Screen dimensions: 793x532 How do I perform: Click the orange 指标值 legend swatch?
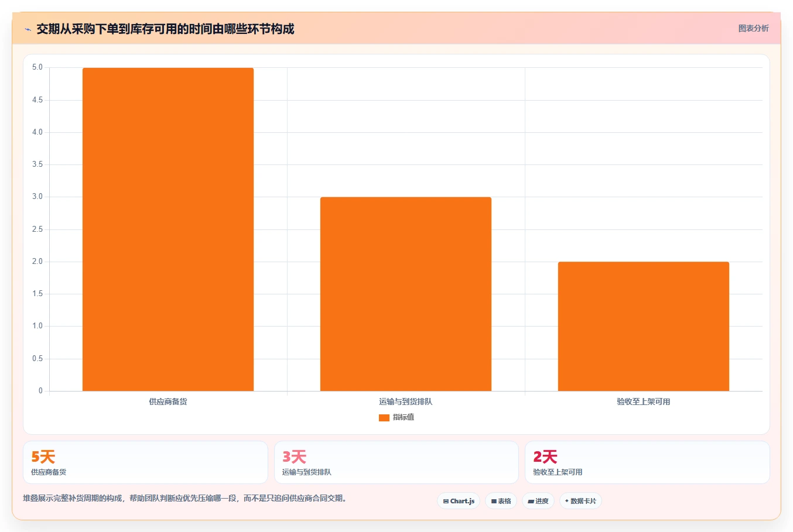pos(384,418)
